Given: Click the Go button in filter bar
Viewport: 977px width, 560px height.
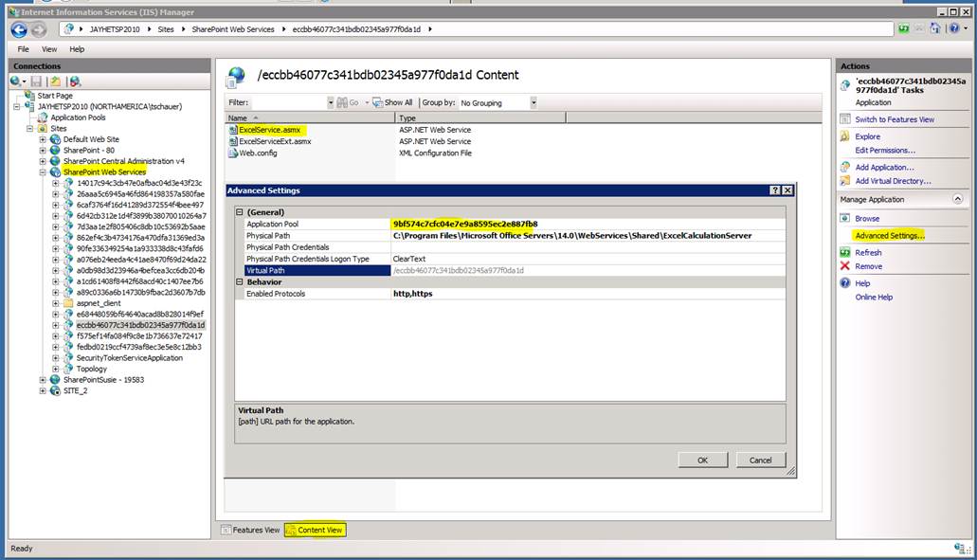Looking at the screenshot, I should [349, 102].
